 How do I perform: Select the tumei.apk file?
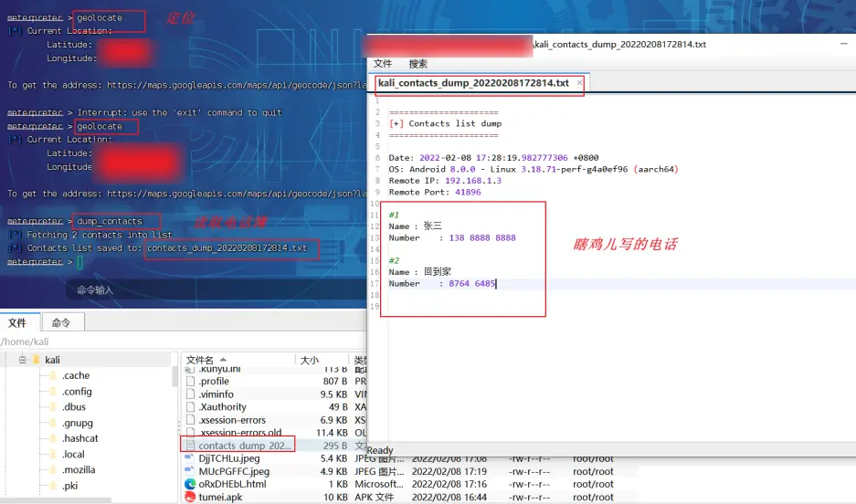(220, 497)
